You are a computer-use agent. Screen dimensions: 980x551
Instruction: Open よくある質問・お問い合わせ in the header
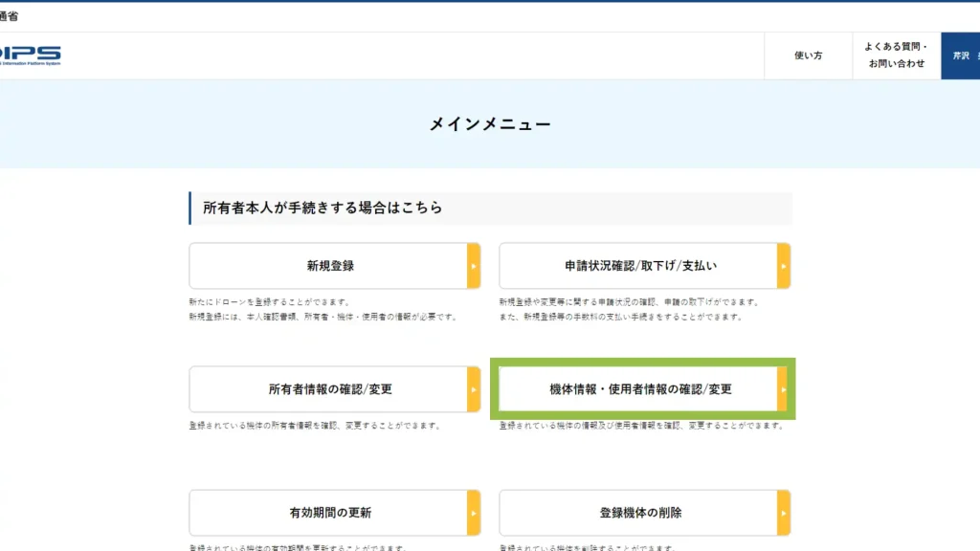click(x=896, y=55)
